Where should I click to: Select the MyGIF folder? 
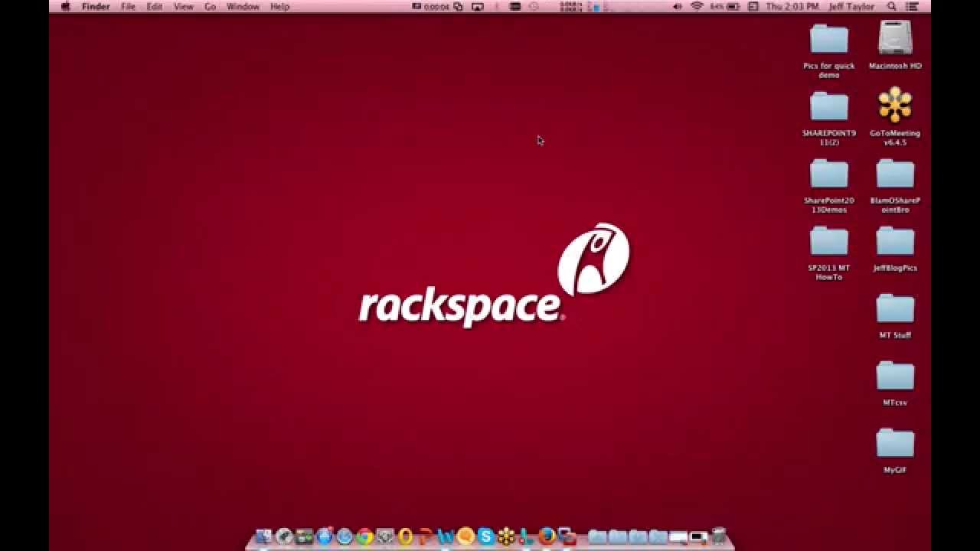pyautogui.click(x=895, y=452)
